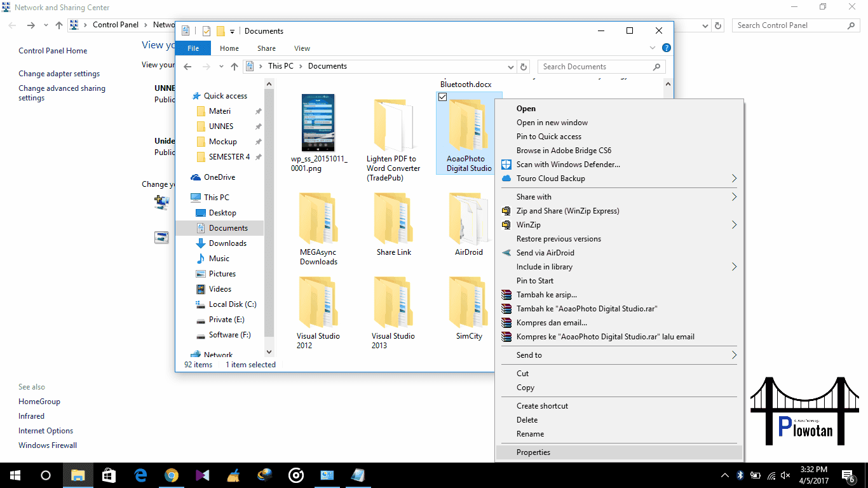Click the Back arrow in Documents window
868x488 pixels.
point(187,67)
